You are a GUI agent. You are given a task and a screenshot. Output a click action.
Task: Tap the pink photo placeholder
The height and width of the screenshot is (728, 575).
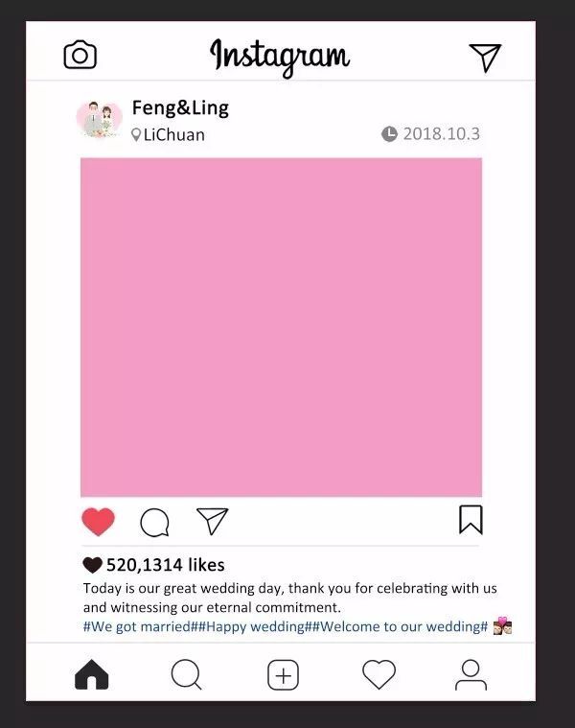click(x=282, y=327)
